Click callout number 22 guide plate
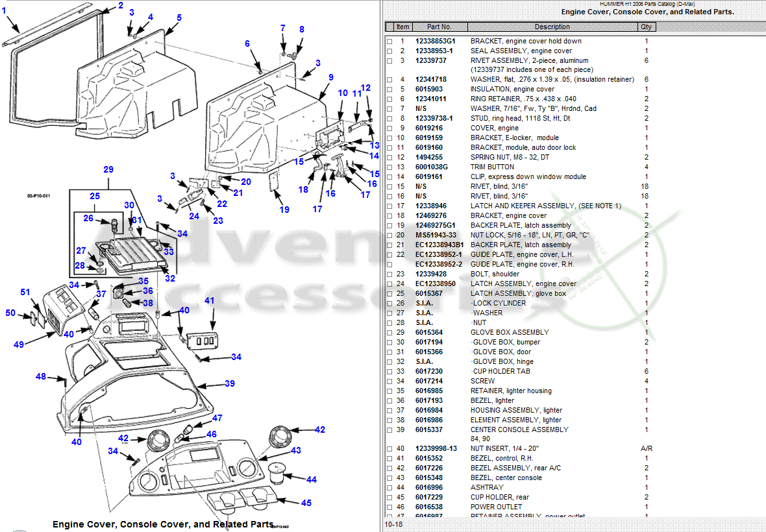The width and height of the screenshot is (766, 532). pyautogui.click(x=222, y=204)
